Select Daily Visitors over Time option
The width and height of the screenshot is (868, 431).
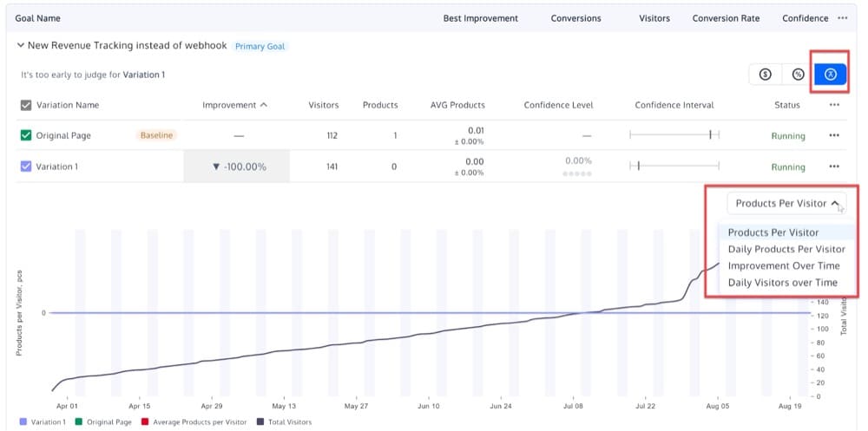(x=782, y=282)
